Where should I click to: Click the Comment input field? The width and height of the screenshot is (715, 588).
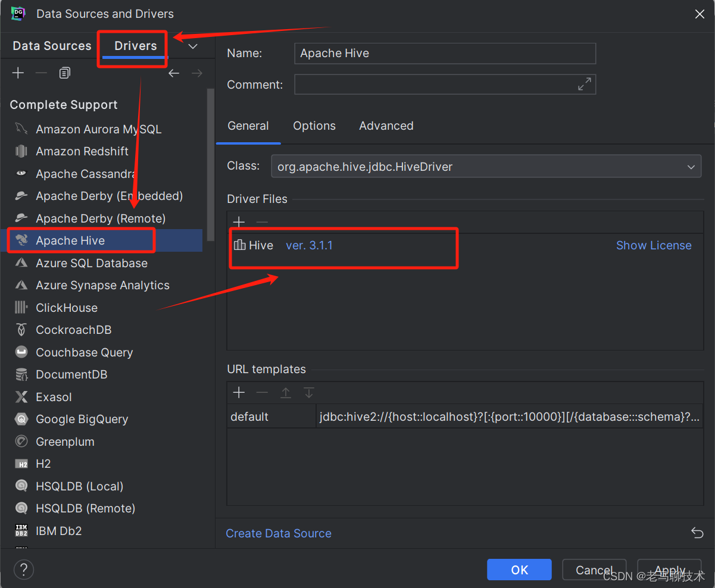pyautogui.click(x=445, y=85)
